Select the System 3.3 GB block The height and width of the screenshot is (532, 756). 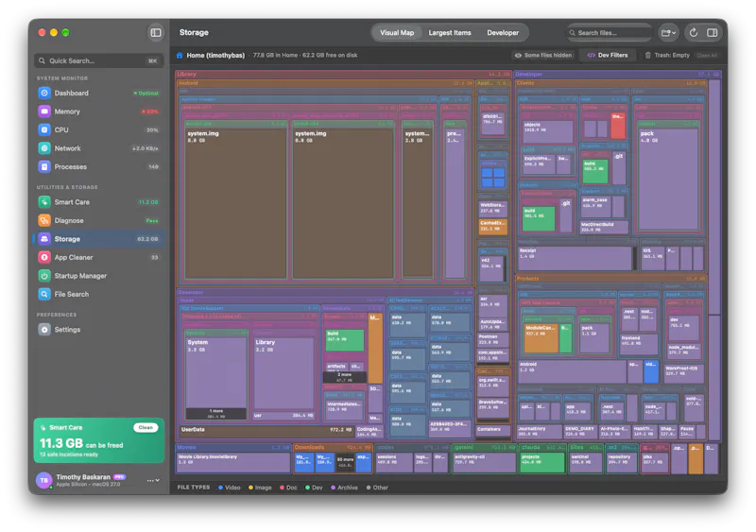point(216,372)
